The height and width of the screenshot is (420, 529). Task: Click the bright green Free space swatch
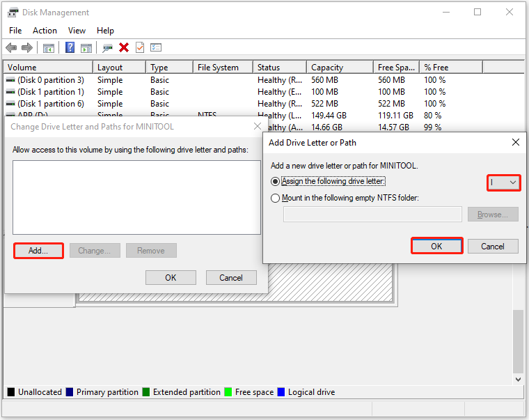228,392
